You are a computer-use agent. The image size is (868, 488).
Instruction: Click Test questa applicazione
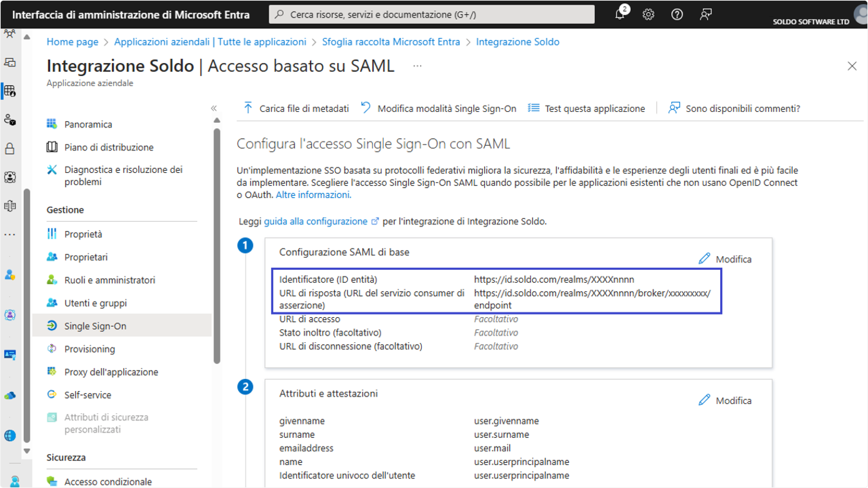[x=586, y=108]
